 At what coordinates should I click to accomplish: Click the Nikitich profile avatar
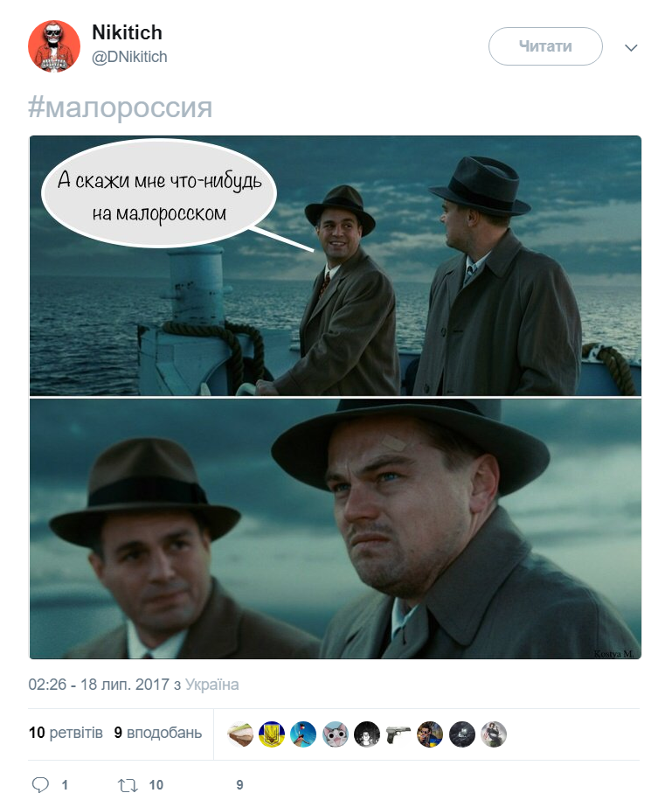click(x=54, y=46)
